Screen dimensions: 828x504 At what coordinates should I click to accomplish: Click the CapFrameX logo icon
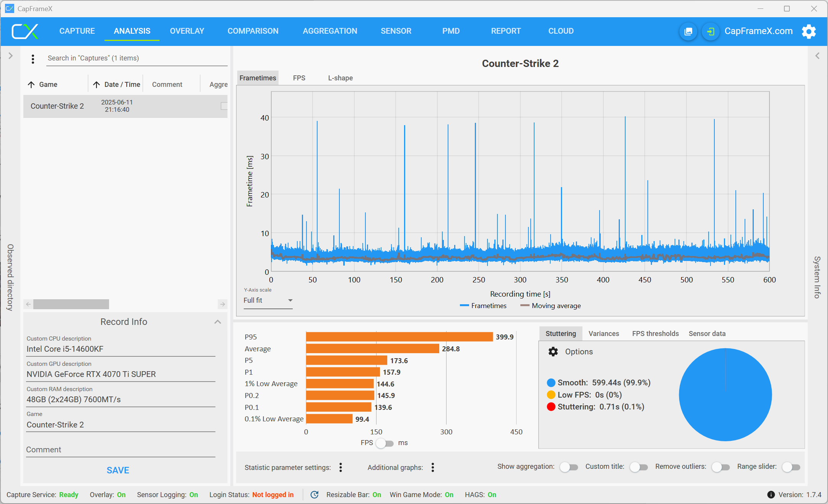coord(25,31)
